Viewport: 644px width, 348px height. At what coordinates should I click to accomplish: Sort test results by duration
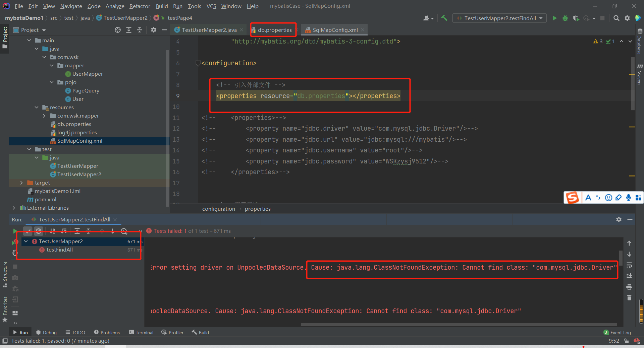(x=64, y=231)
